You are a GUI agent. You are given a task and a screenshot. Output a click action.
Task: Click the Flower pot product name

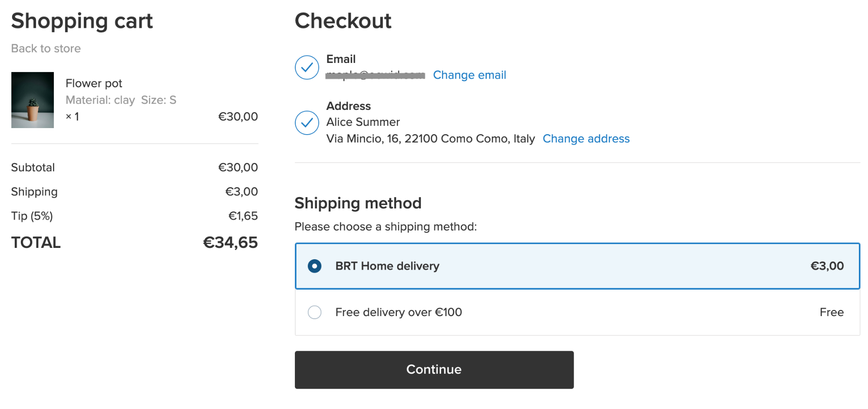[94, 83]
